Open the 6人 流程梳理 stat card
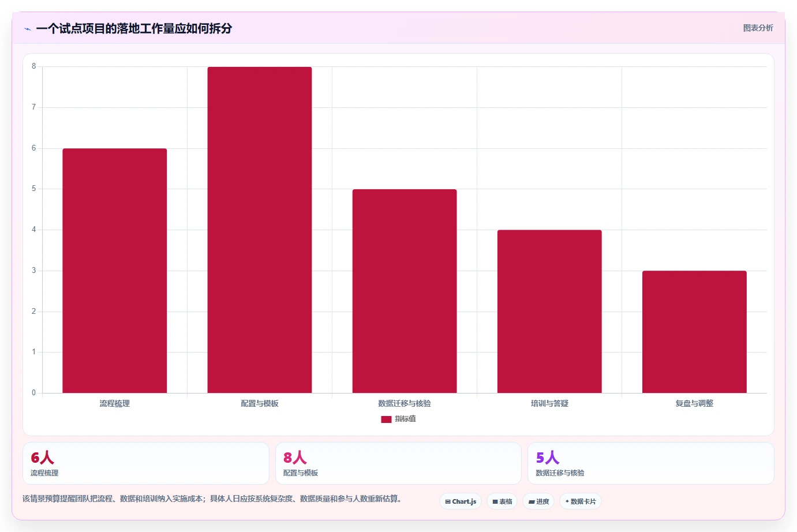 click(x=146, y=463)
